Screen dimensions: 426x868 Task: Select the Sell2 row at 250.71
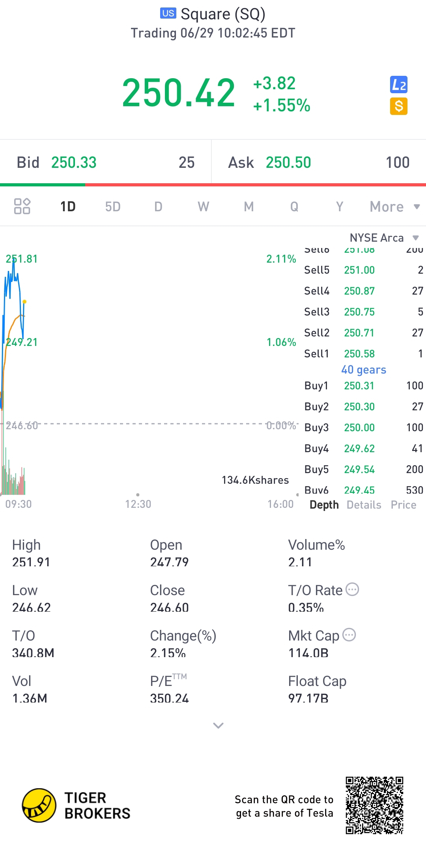tap(364, 333)
